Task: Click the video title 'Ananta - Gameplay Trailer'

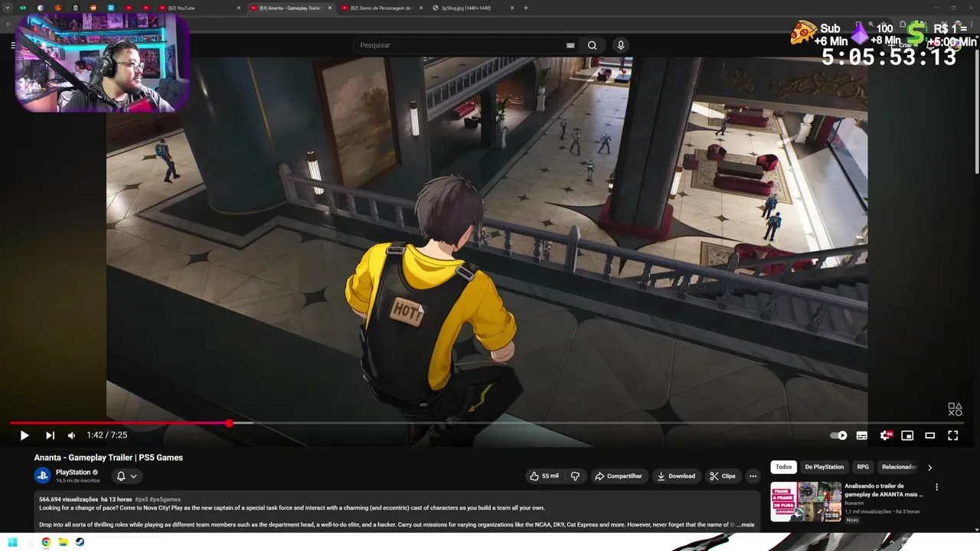Action: point(109,458)
